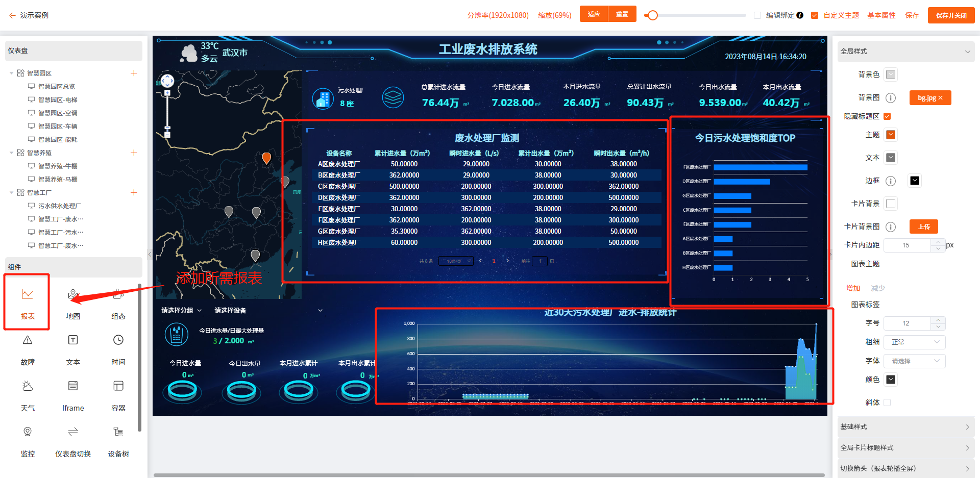Viewport: 980px width, 478px height.
Task: Click the map pan compass control
Action: pyautogui.click(x=167, y=81)
